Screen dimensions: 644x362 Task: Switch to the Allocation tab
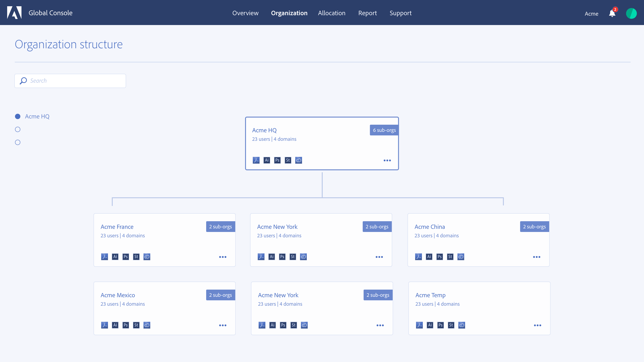(x=332, y=13)
